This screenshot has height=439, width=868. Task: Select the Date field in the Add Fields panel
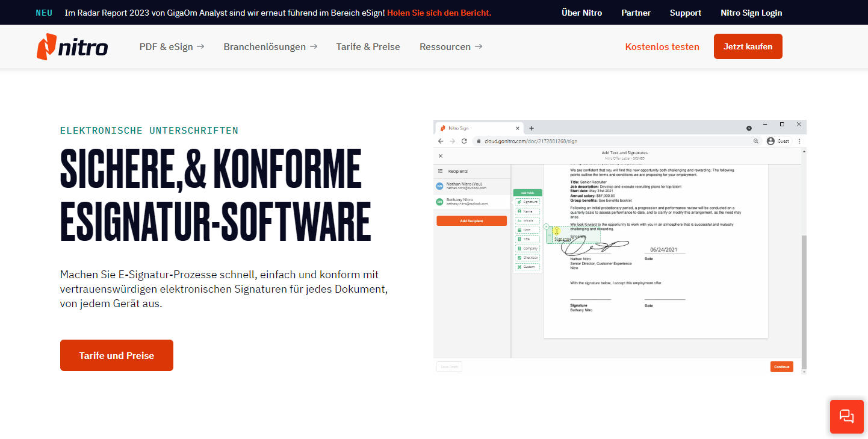tap(527, 230)
